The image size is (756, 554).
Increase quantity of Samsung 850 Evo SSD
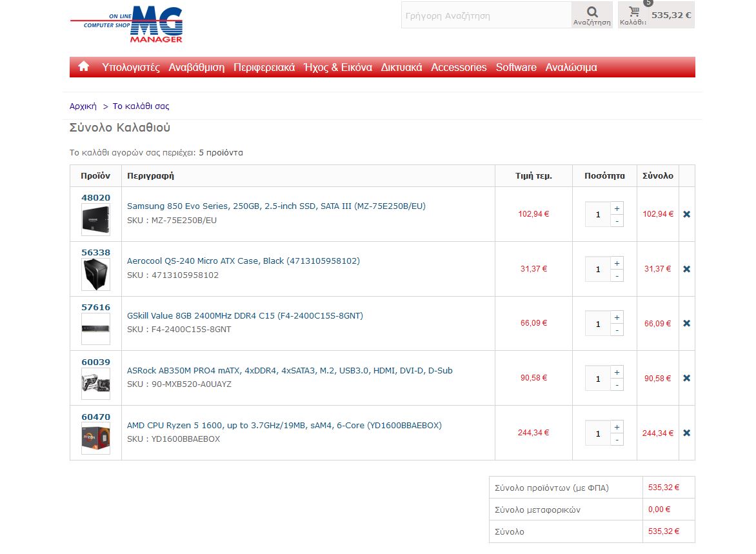(617, 208)
